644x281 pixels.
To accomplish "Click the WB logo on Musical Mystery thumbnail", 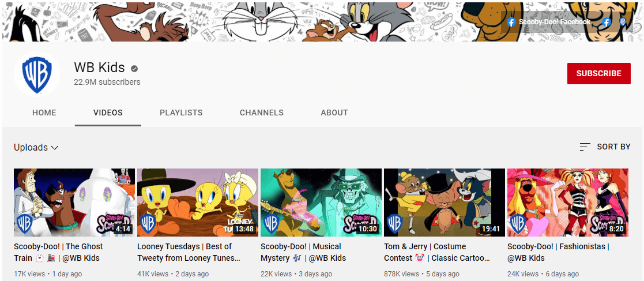I will coord(271,223).
